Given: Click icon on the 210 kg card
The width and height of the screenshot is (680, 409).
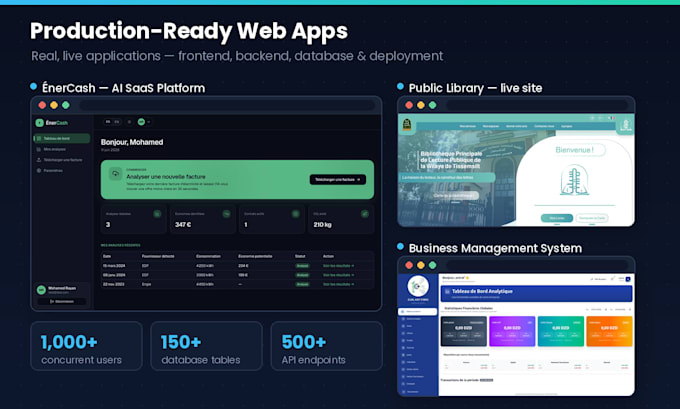Looking at the screenshot, I should point(365,214).
